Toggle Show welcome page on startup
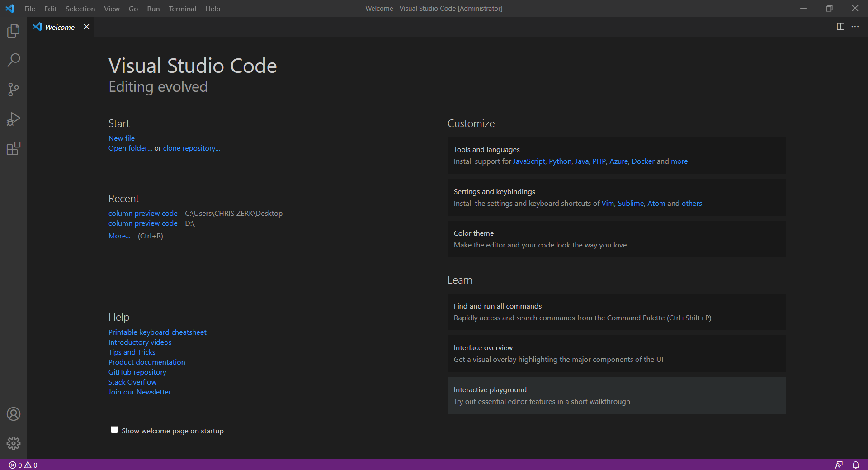Image resolution: width=868 pixels, height=470 pixels. [114, 430]
